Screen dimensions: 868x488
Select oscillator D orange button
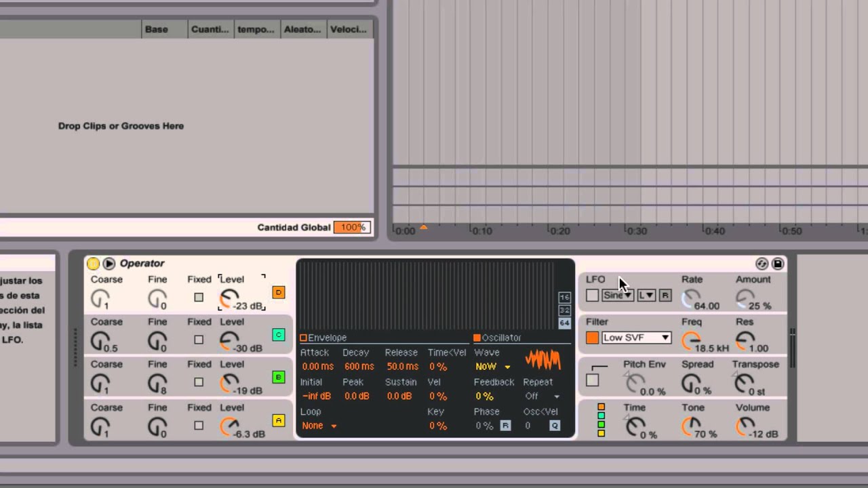[278, 292]
